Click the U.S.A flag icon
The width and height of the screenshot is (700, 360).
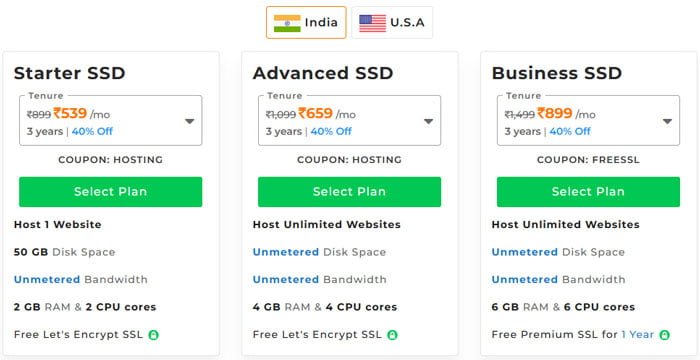(372, 23)
